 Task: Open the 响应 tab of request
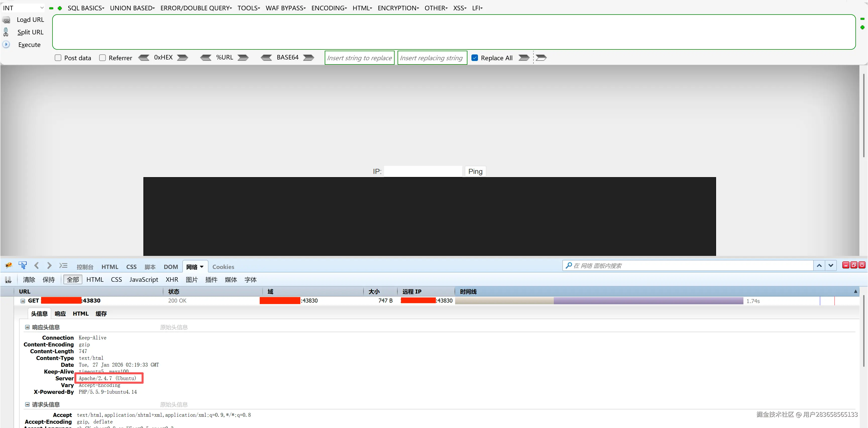[60, 314]
